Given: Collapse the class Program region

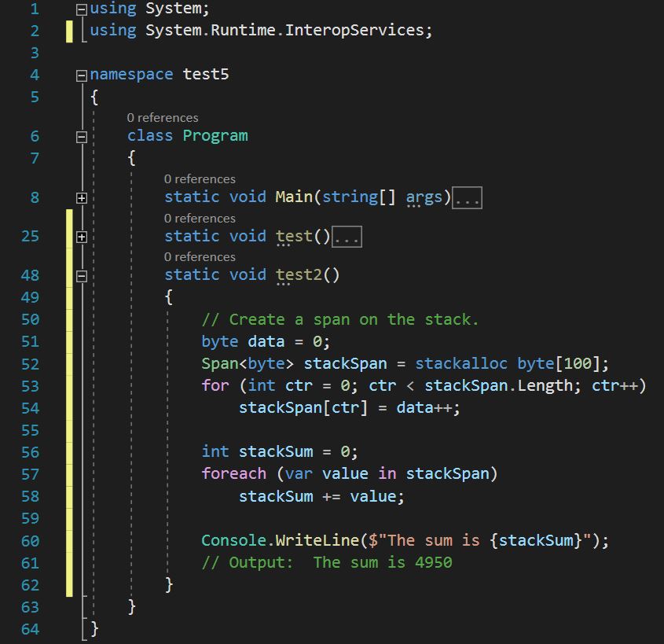Looking at the screenshot, I should [x=82, y=135].
